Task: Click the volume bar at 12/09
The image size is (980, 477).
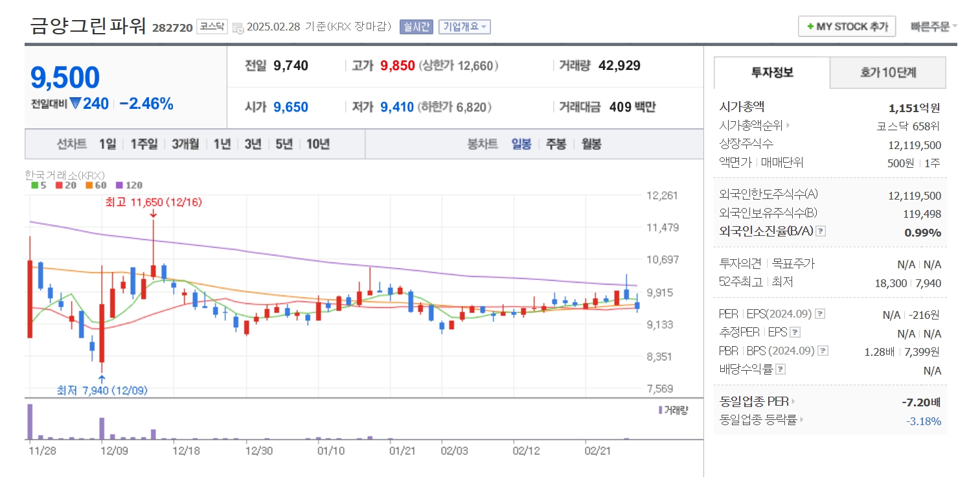Action: tap(102, 428)
